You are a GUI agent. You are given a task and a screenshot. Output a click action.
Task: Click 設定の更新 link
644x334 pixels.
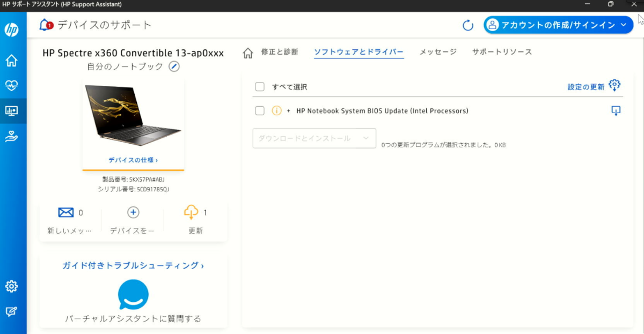(586, 87)
